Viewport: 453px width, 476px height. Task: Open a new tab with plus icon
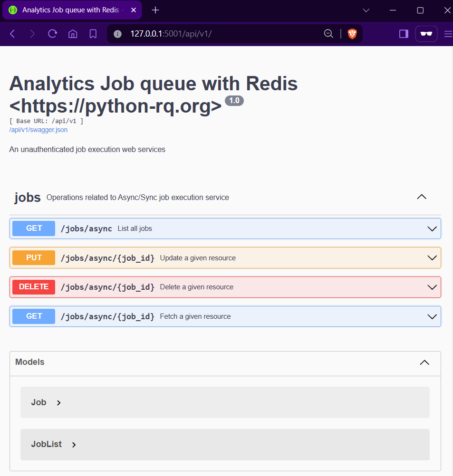coord(155,10)
